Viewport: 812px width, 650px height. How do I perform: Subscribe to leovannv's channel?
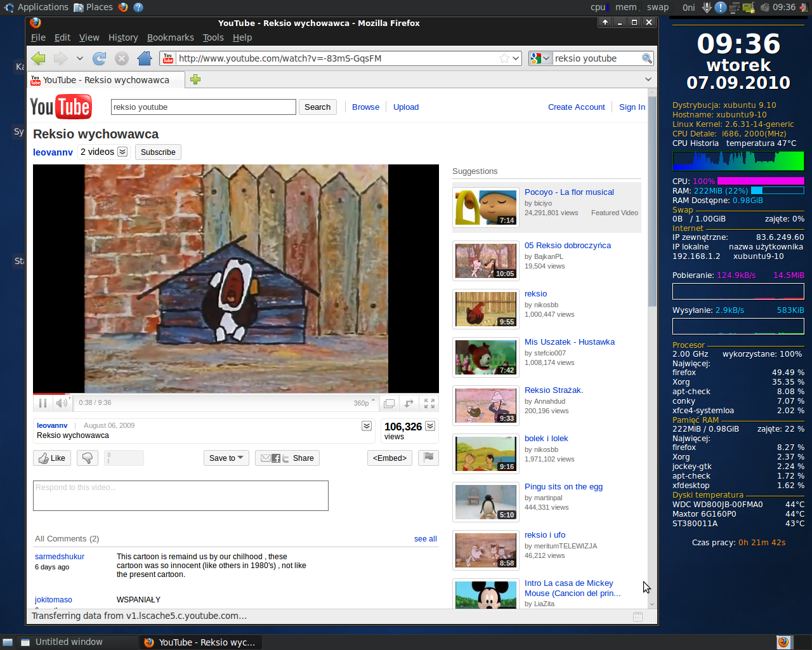pos(158,152)
